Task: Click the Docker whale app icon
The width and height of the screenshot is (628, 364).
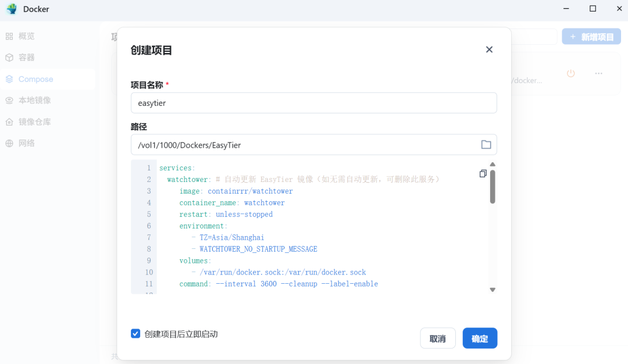Action: [x=12, y=9]
